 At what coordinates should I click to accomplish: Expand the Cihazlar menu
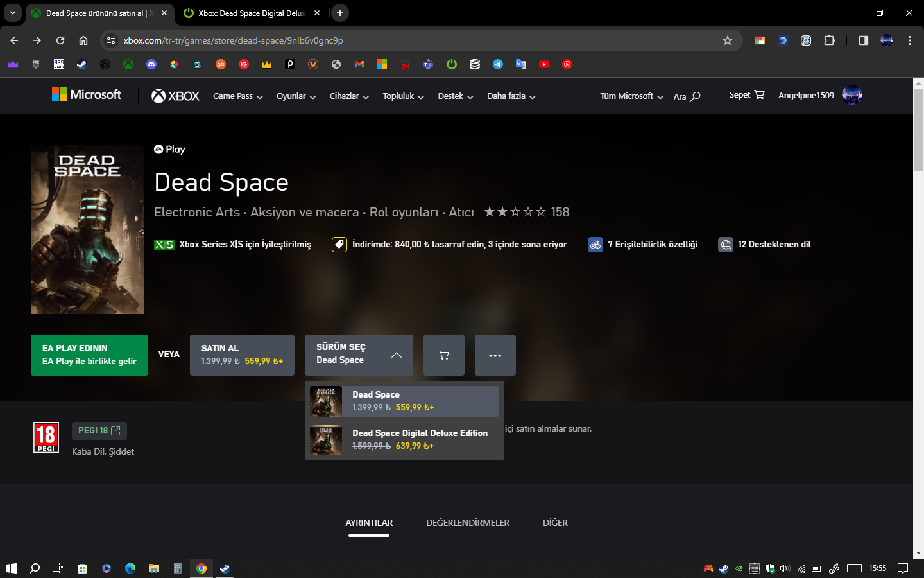pos(349,96)
